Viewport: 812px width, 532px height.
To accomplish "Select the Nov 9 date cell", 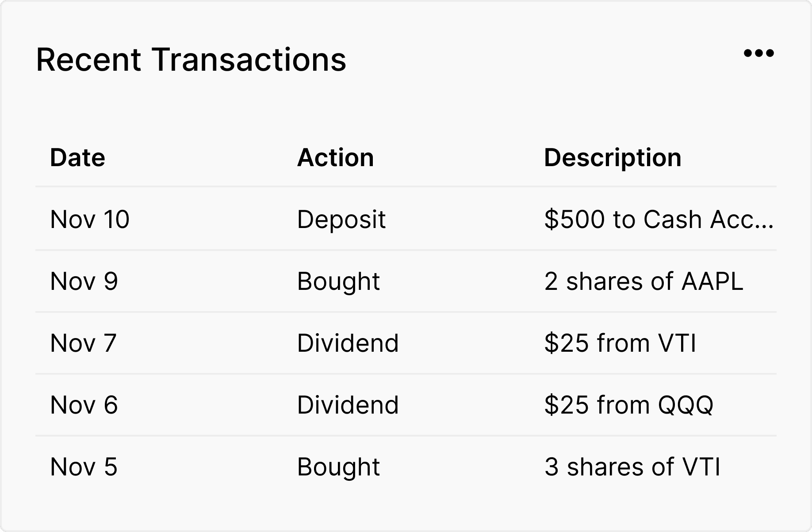I will click(84, 281).
